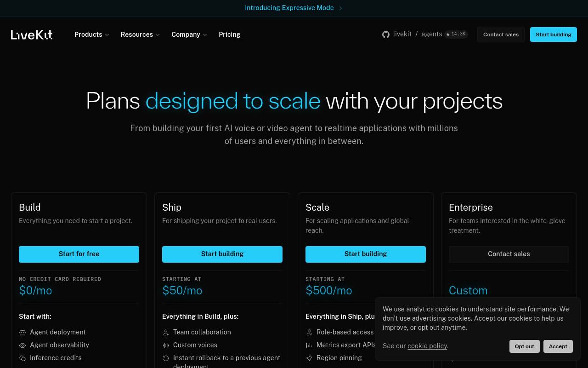Expand the Products menu
Screen dimensions: 588x368
(92, 34)
